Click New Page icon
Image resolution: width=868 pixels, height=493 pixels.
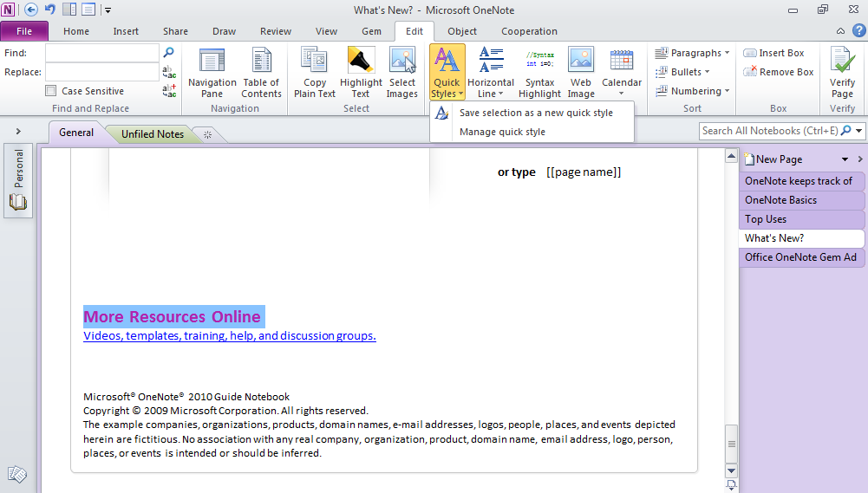coord(749,159)
